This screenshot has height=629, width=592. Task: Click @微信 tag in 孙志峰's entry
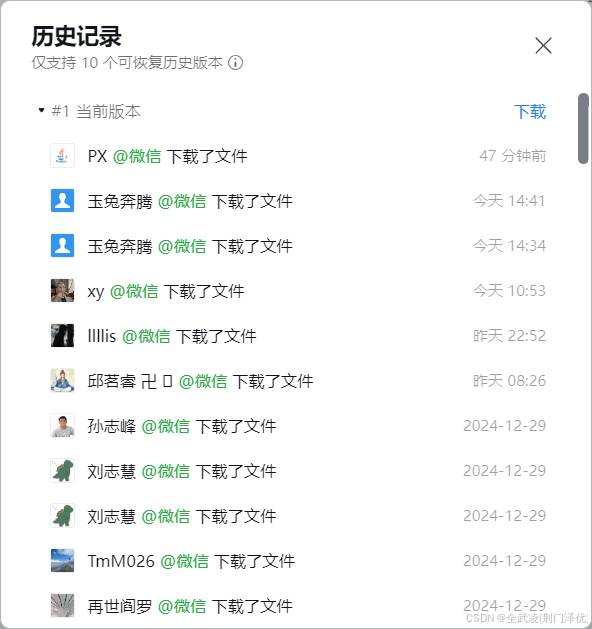166,426
